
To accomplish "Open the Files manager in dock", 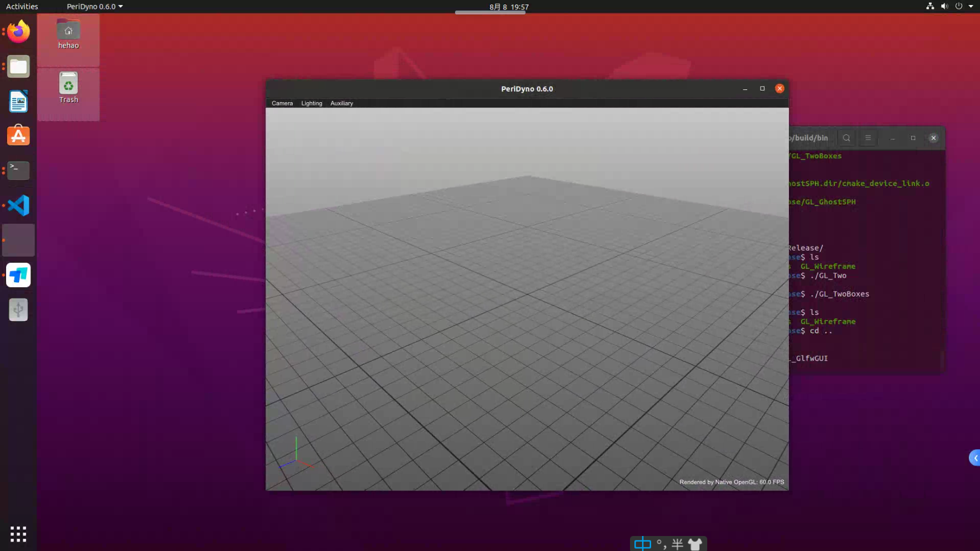I will click(18, 67).
